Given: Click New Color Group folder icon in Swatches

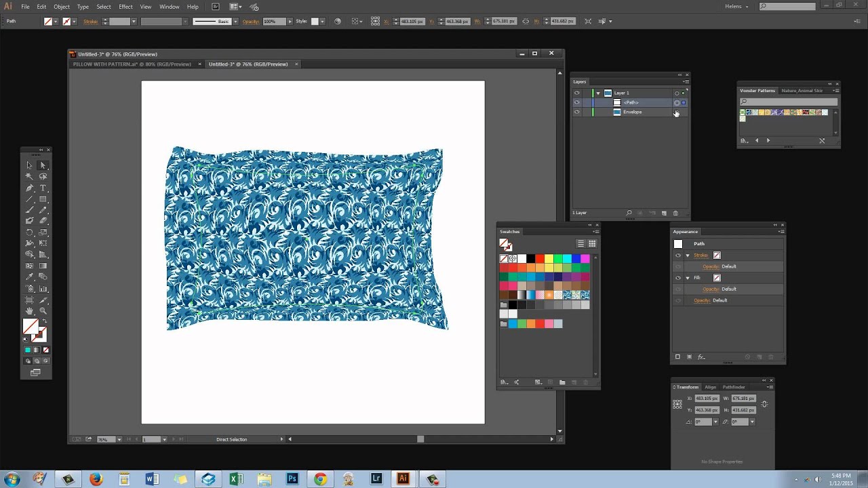Looking at the screenshot, I should 562,382.
